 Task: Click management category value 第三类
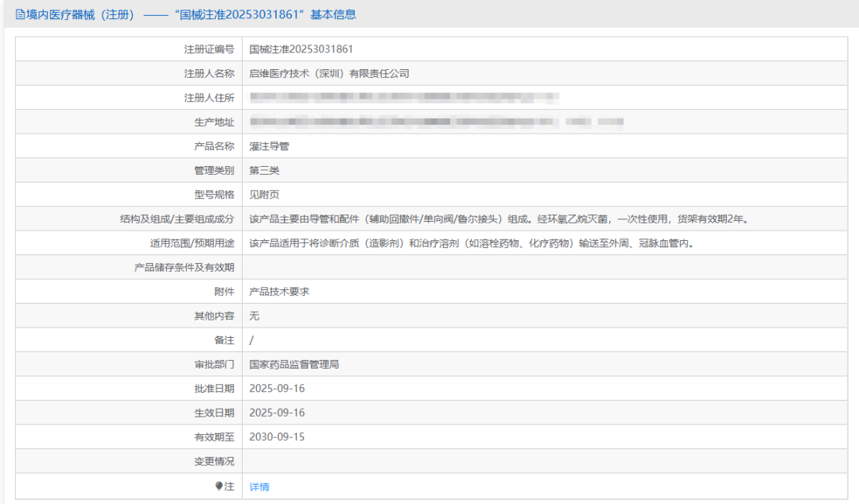pos(264,170)
